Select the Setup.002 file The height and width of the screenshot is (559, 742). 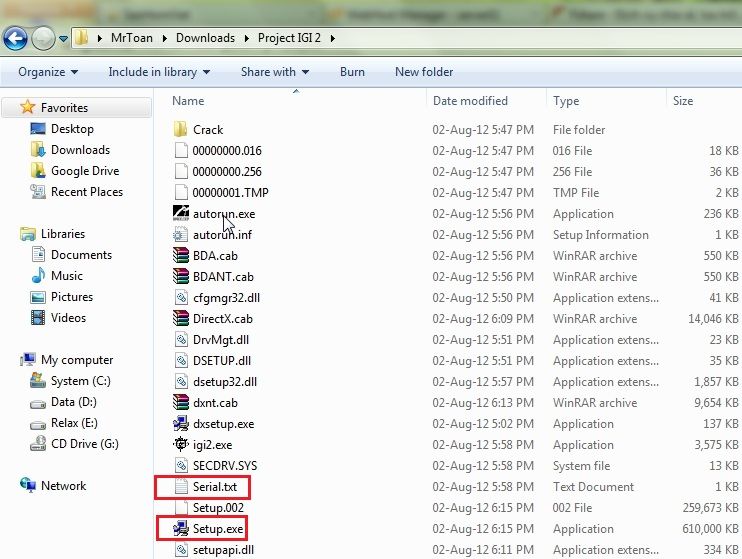click(218, 507)
